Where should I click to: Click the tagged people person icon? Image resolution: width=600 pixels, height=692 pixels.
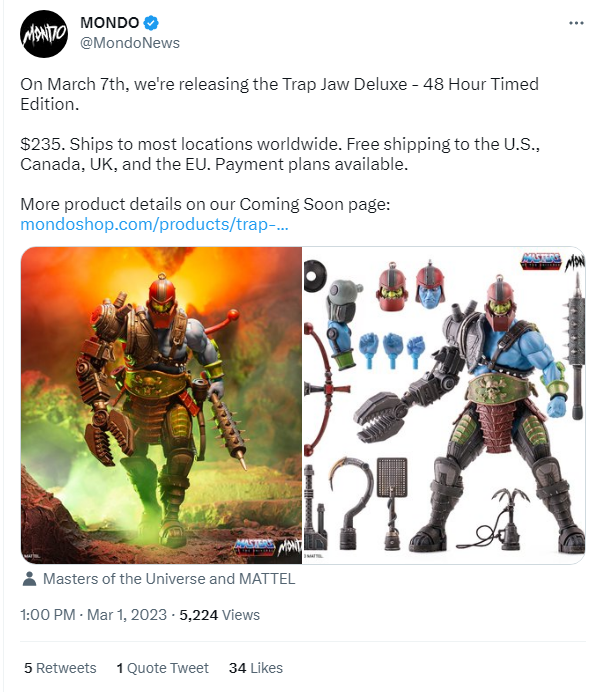pyautogui.click(x=29, y=579)
